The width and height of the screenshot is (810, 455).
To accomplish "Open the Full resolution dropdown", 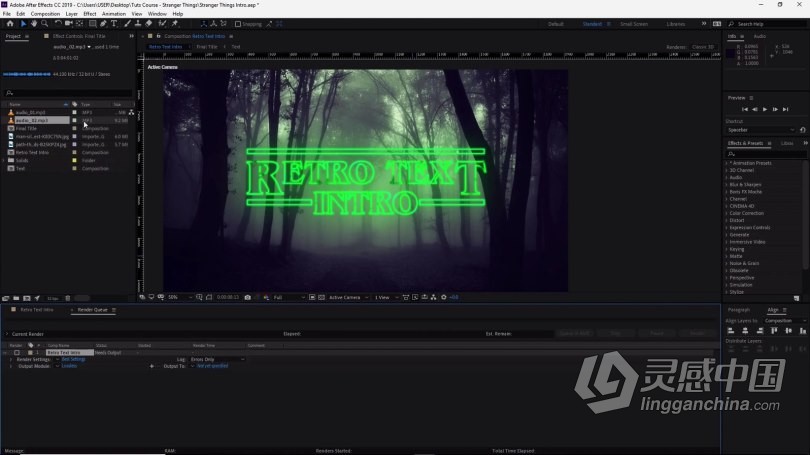I will pos(287,297).
